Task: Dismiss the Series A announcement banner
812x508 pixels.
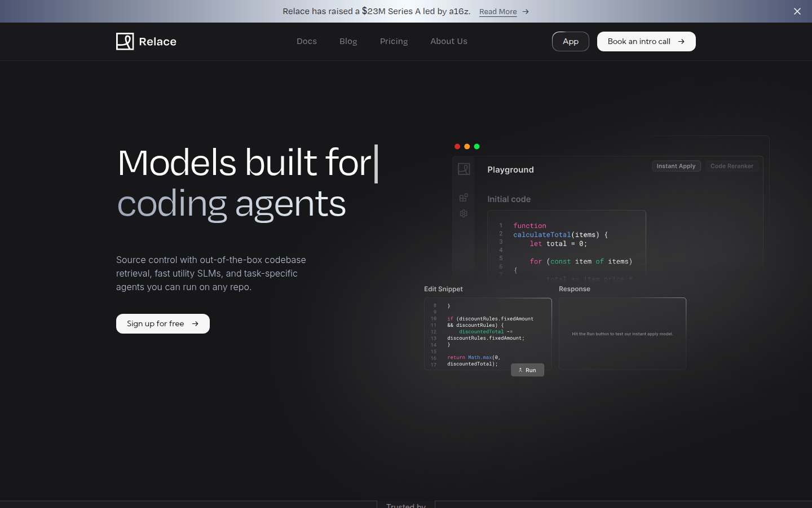Action: coord(797,11)
